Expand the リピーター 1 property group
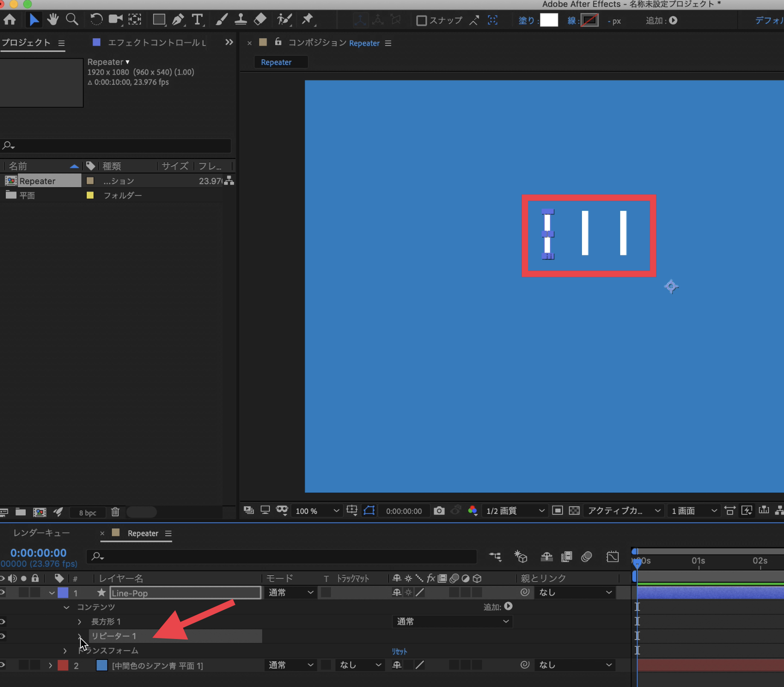Image resolution: width=784 pixels, height=687 pixels. pos(80,636)
